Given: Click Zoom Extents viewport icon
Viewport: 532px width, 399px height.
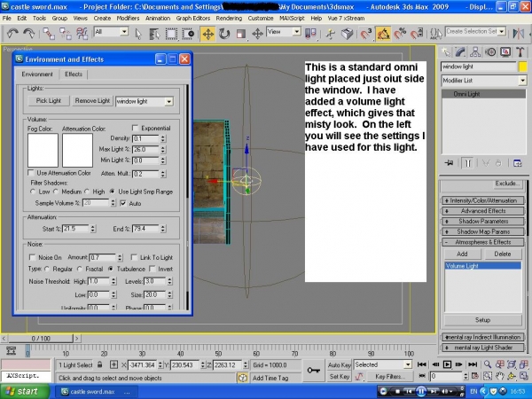Looking at the screenshot, I should coord(512,364).
